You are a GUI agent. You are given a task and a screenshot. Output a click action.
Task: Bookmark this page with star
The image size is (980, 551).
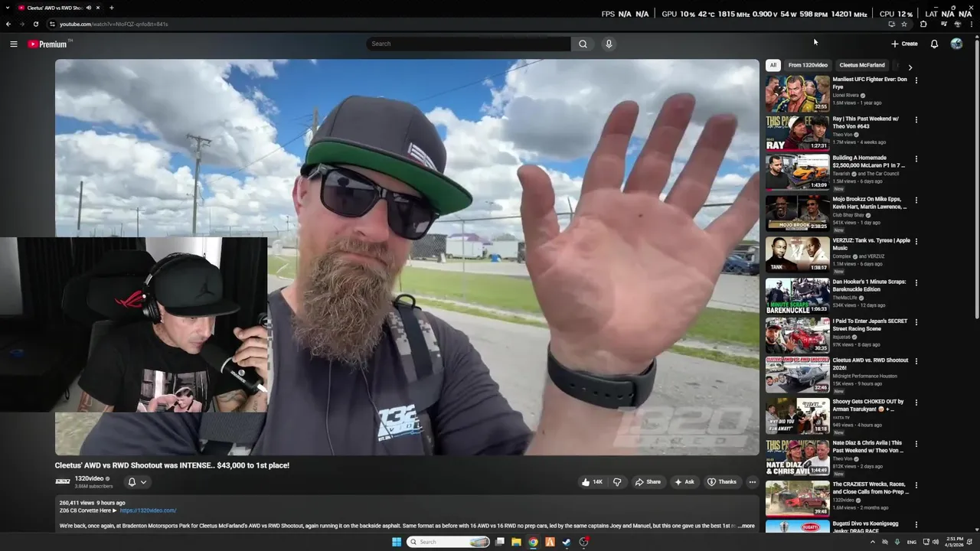[x=904, y=24]
